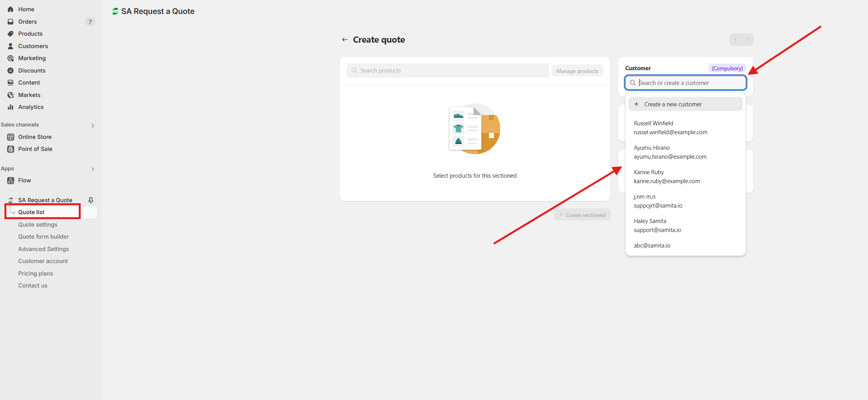Click previous quote chevron button
Screen dimensions: 868x400
[736, 40]
